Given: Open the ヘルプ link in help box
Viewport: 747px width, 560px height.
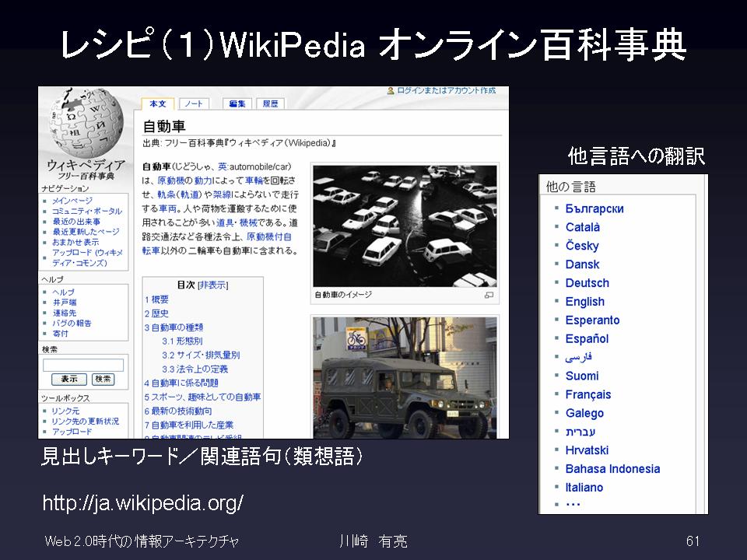Looking at the screenshot, I should pyautogui.click(x=63, y=292).
